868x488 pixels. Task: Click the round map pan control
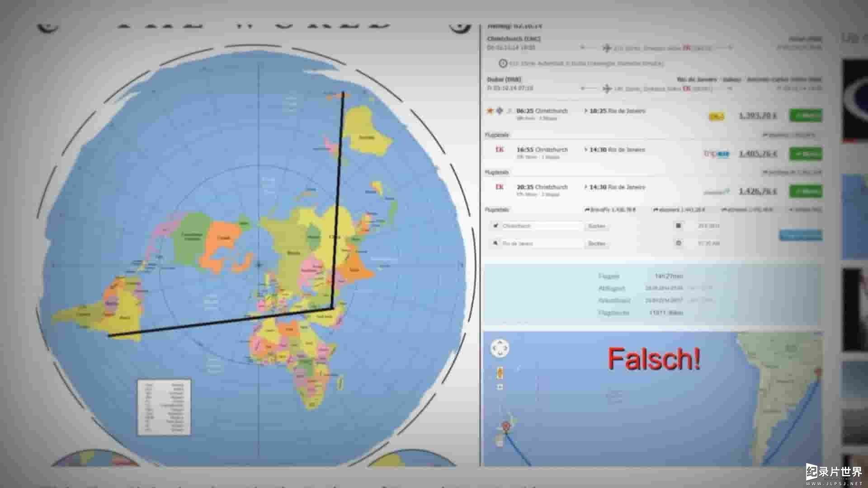coord(500,348)
